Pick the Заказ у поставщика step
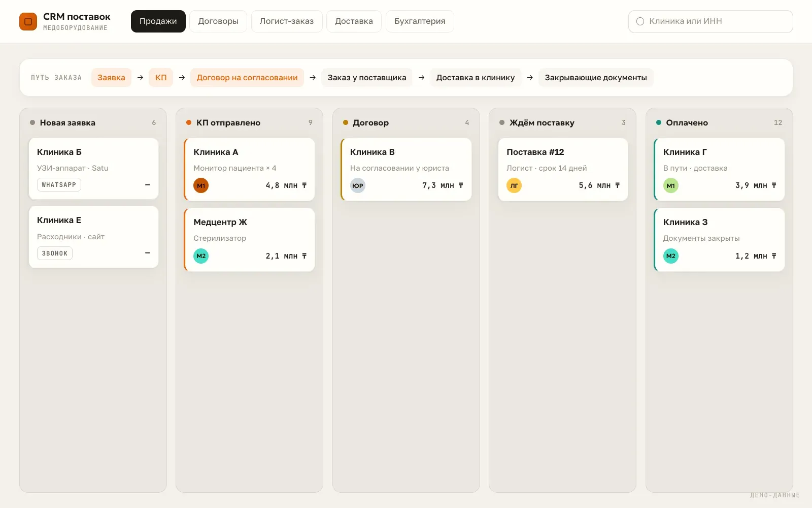812x508 pixels. coord(367,78)
